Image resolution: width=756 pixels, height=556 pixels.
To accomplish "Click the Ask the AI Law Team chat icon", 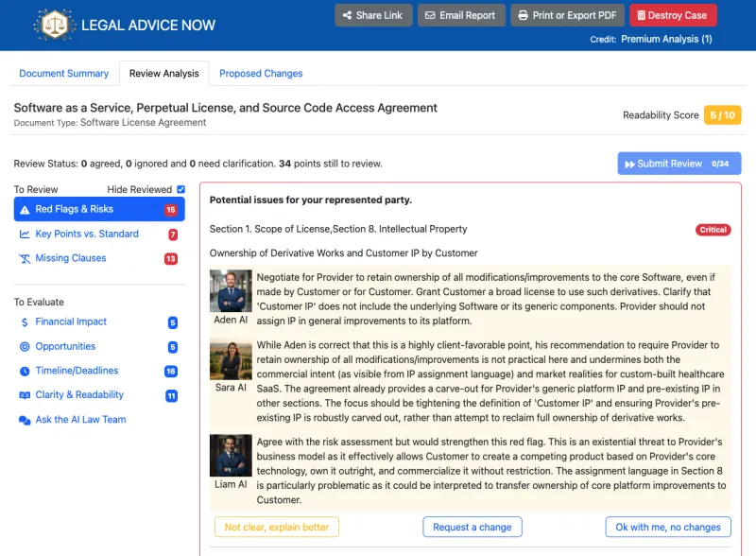I will [25, 420].
